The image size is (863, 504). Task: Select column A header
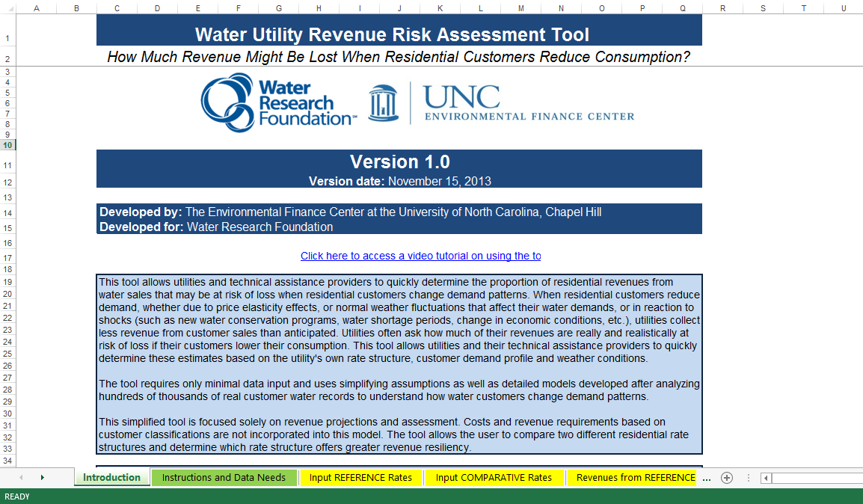pos(37,8)
